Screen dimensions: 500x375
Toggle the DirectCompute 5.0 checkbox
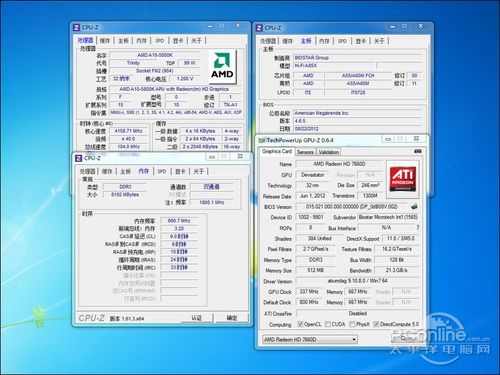point(376,324)
